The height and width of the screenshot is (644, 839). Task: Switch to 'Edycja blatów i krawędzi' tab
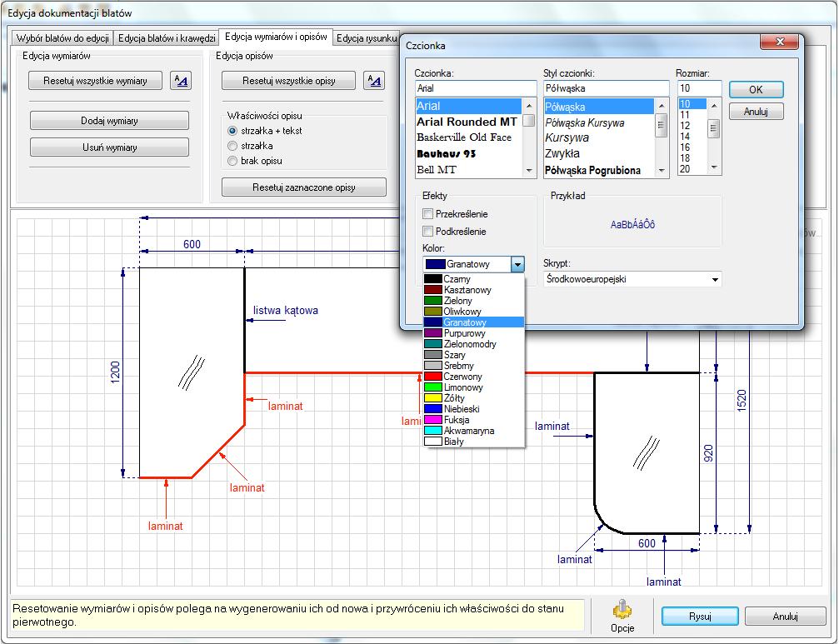(x=167, y=38)
